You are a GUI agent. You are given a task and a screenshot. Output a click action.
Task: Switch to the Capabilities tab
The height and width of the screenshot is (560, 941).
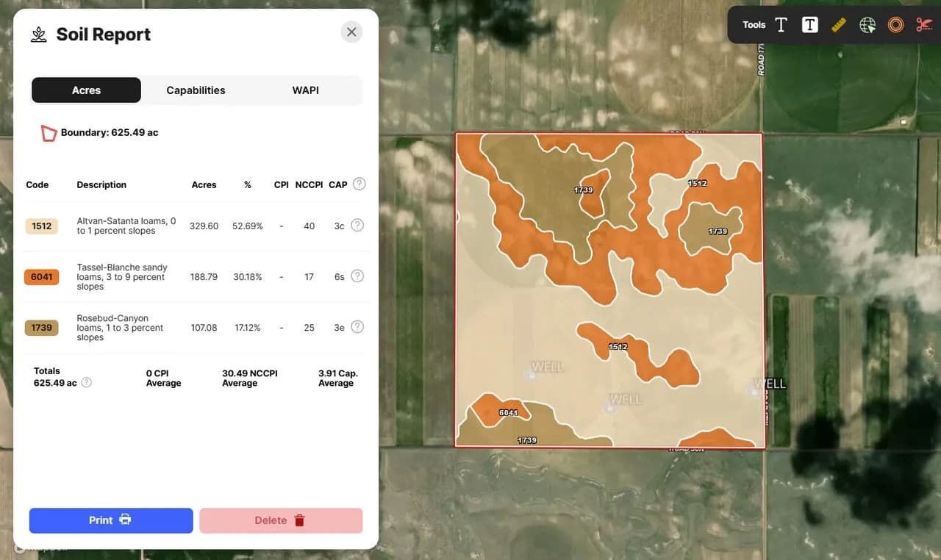[196, 90]
